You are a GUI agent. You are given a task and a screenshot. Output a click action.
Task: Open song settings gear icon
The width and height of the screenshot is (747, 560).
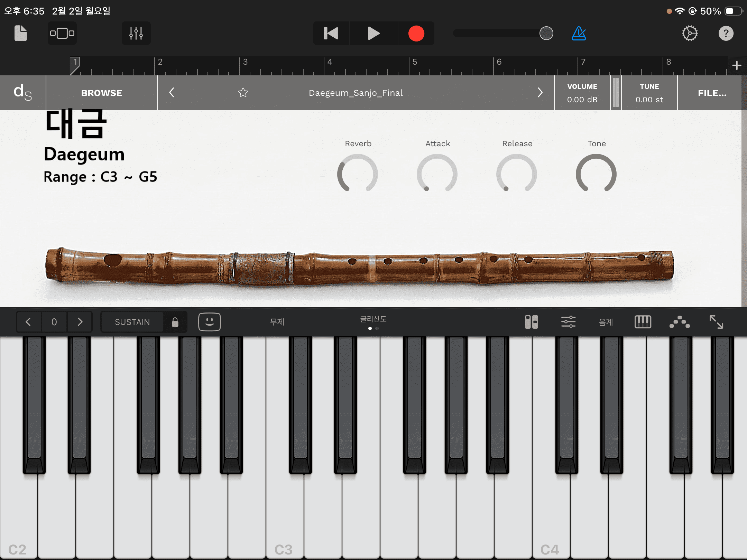(x=690, y=34)
